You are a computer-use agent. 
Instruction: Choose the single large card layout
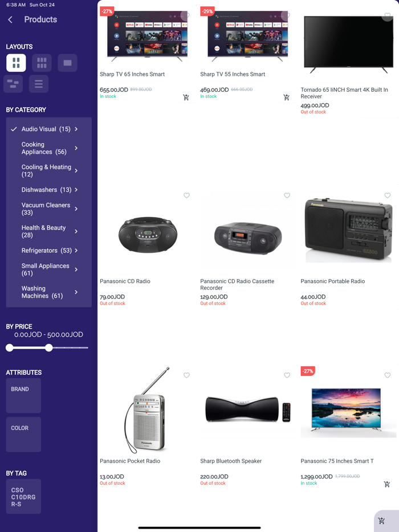pyautogui.click(x=68, y=63)
